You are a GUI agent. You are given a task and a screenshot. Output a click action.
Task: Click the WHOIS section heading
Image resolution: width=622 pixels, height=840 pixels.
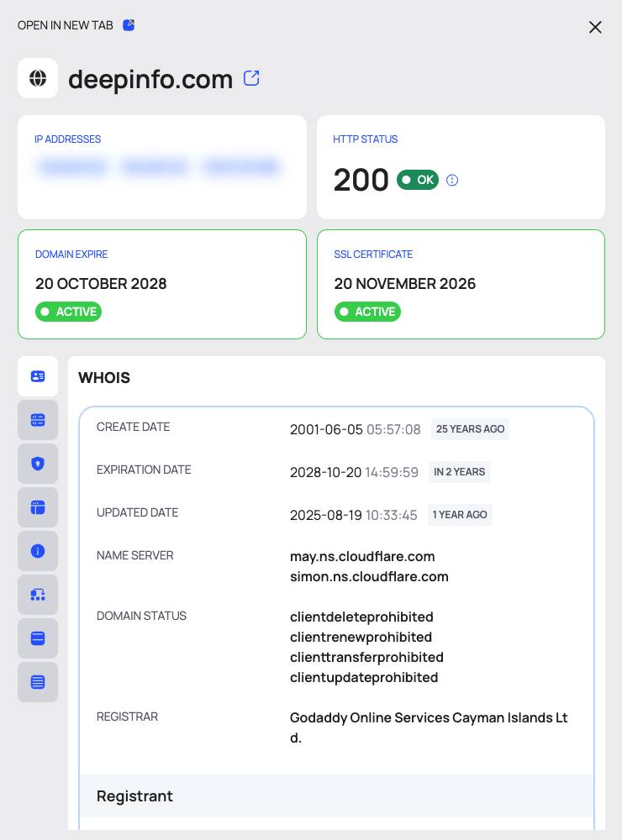point(104,378)
